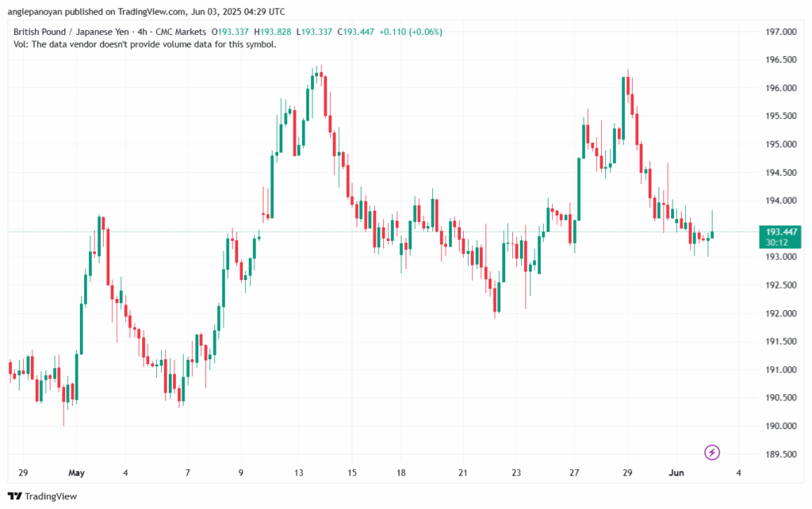This screenshot has width=812, height=509.
Task: Click the 195.000 price axis label
Action: pos(781,144)
